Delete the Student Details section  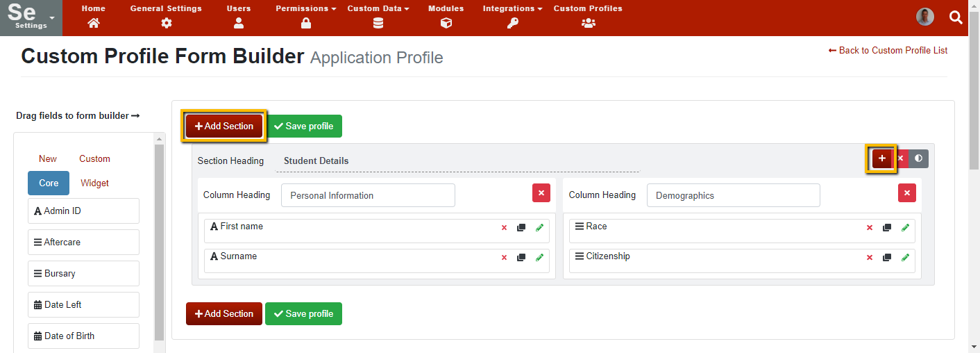click(900, 158)
